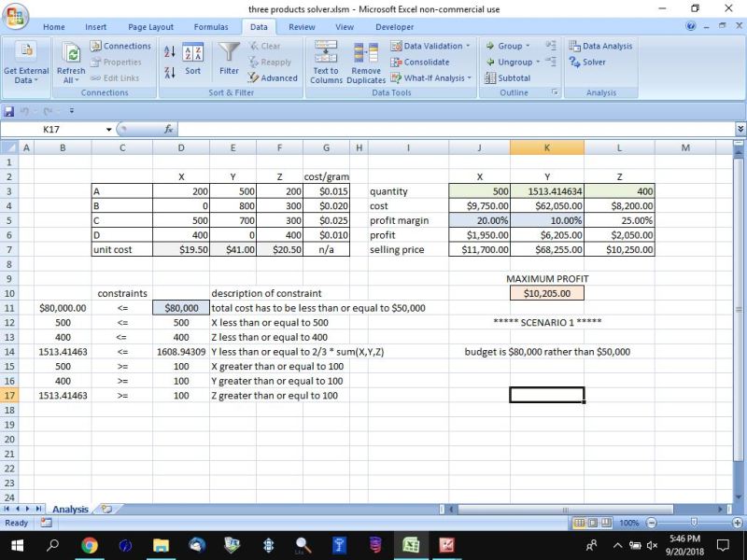Customize Quick Access Toolbar dropdown
The height and width of the screenshot is (560, 747).
pyautogui.click(x=72, y=111)
